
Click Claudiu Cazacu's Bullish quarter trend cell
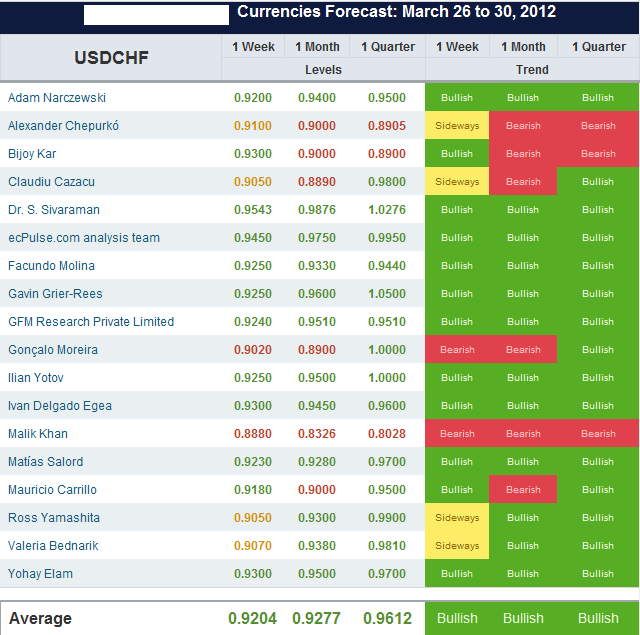598,182
